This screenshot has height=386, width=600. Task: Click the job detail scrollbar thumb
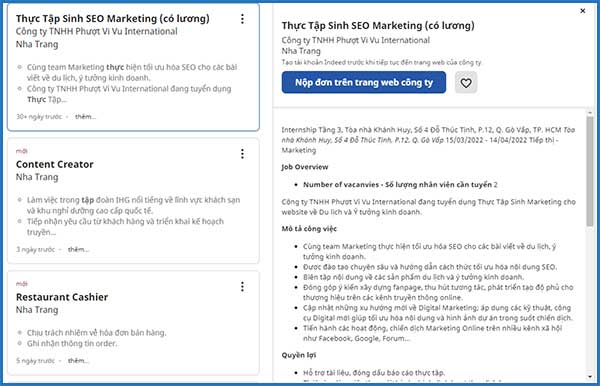tap(590, 171)
